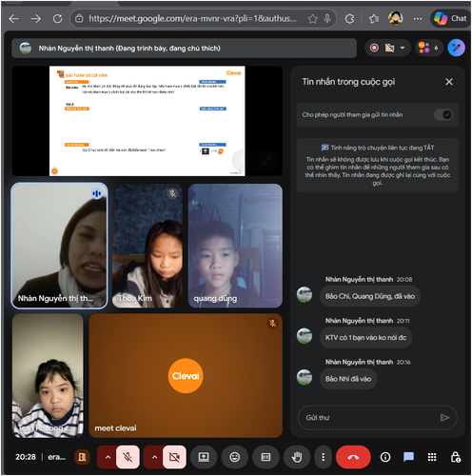Select the shared presentation slide
Screen dimensions: 472x476
147,121
